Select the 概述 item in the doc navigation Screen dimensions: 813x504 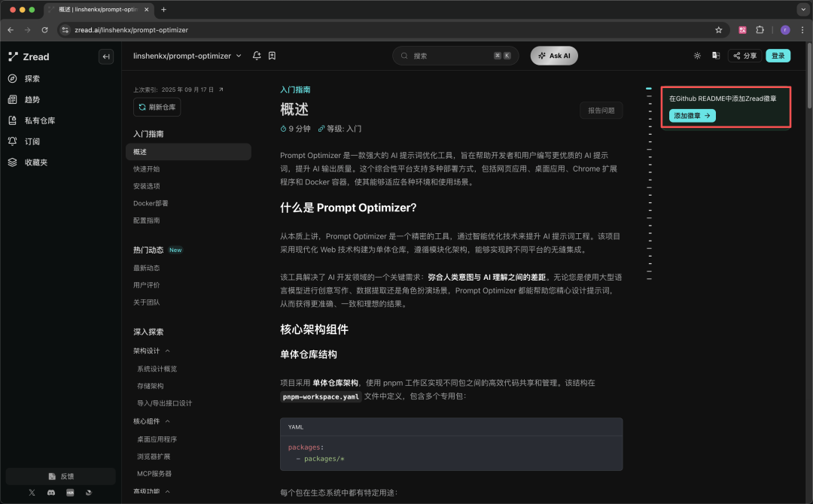tap(188, 152)
